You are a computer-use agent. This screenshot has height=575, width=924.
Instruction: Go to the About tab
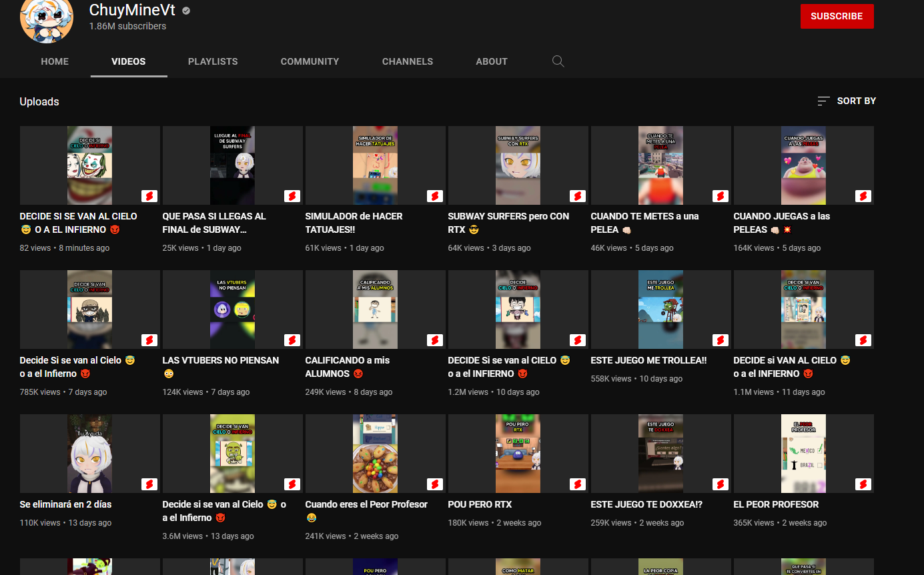(492, 61)
